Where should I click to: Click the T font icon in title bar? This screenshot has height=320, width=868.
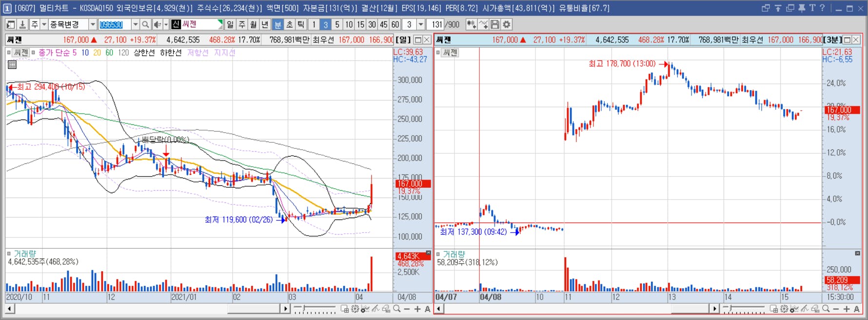[812, 8]
